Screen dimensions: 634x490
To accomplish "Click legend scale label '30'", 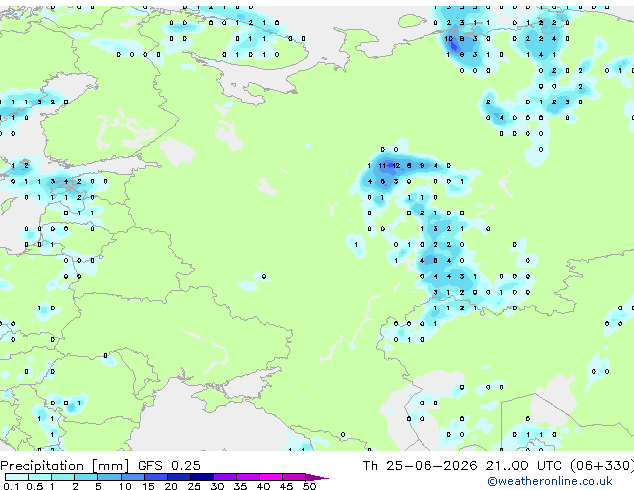I will (217, 486).
